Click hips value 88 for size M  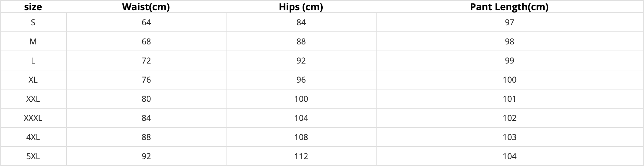[x=301, y=42]
